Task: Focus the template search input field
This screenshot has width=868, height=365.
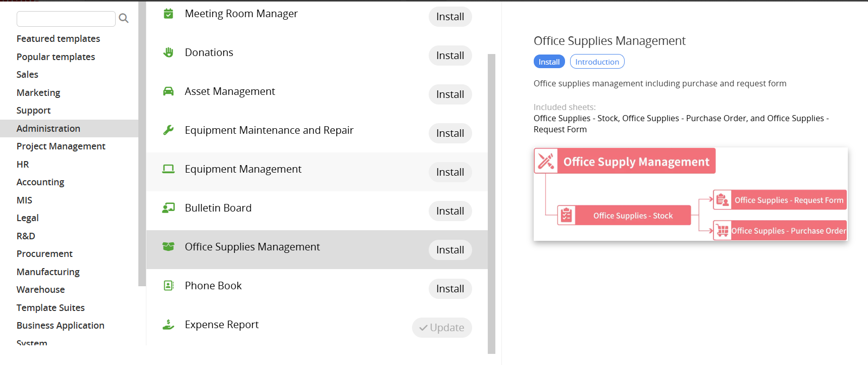Action: click(66, 19)
